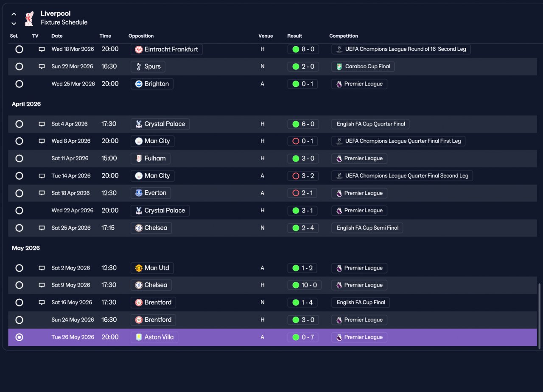The image size is (543, 392).
Task: Click the up chevron next to Liverpool
Action: click(x=14, y=14)
